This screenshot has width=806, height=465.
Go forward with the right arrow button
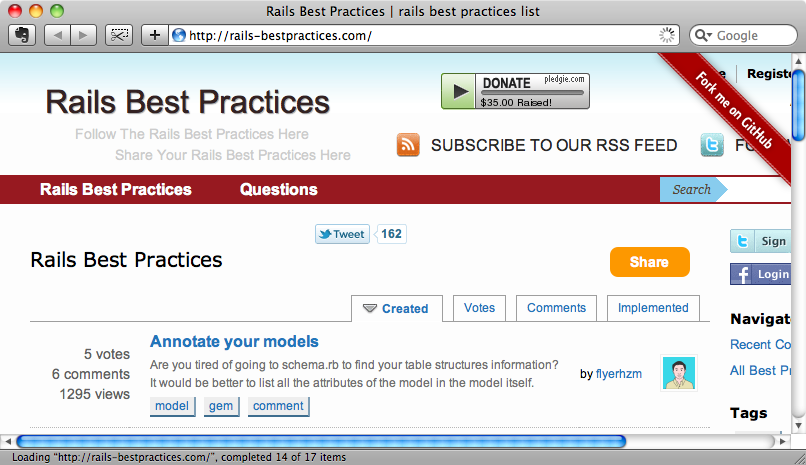coord(83,35)
